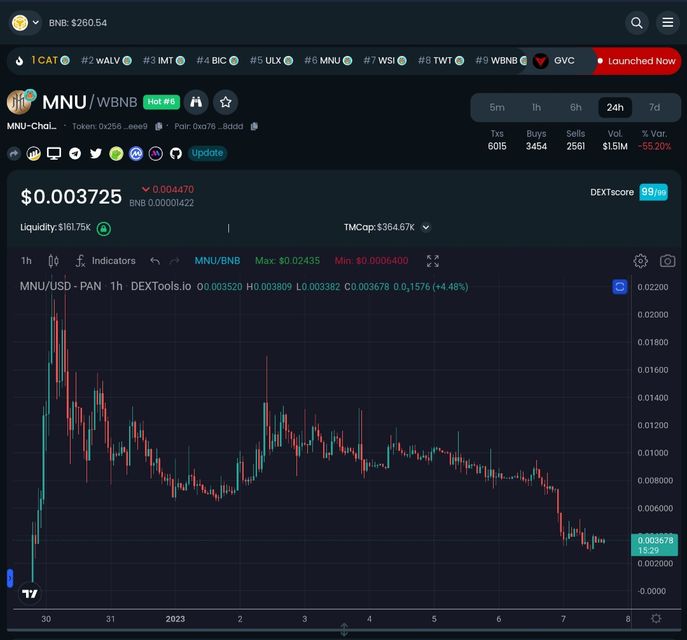Open the CoinMarketCap icon
The height and width of the screenshot is (640, 687).
pyautogui.click(x=136, y=153)
